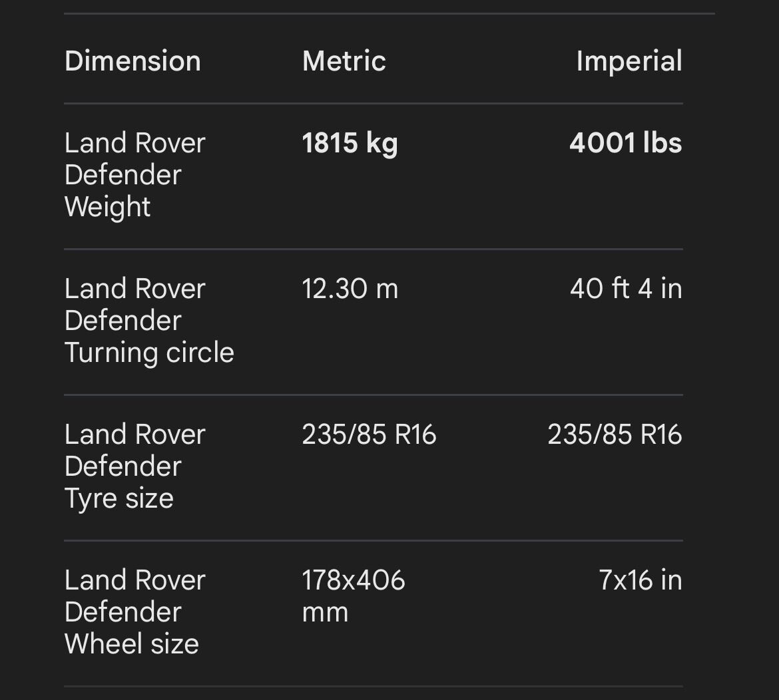Image resolution: width=779 pixels, height=700 pixels.
Task: Click the 178x406 mm wheel size value
Action: (x=354, y=596)
